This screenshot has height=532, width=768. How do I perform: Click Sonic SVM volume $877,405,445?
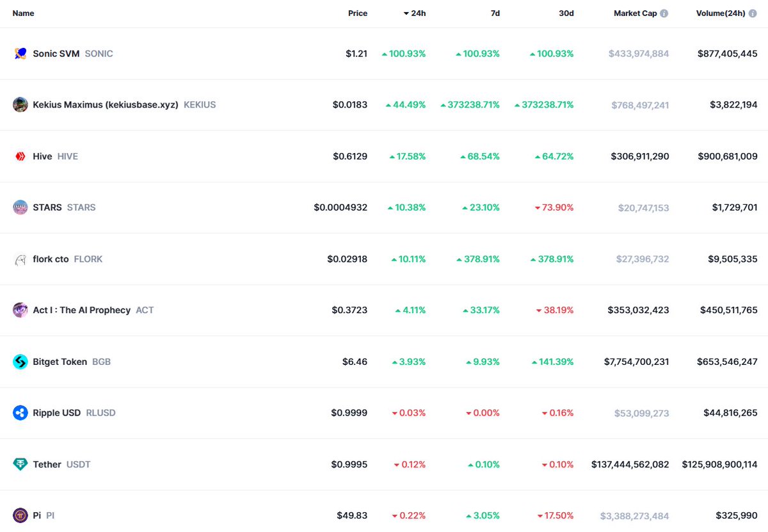728,54
